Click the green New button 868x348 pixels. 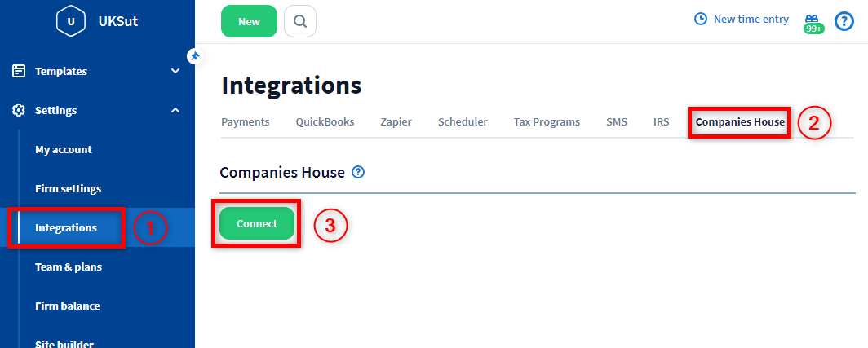point(249,21)
